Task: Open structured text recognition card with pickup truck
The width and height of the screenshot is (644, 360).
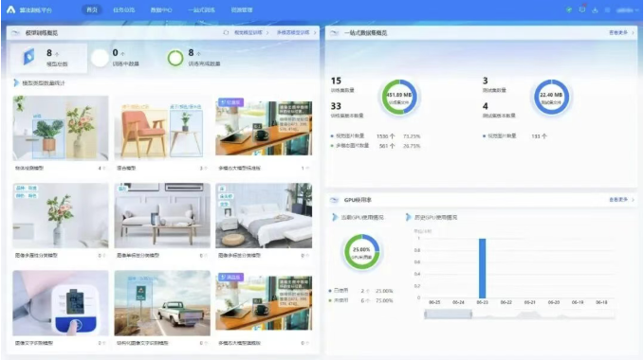Action: pyautogui.click(x=162, y=303)
